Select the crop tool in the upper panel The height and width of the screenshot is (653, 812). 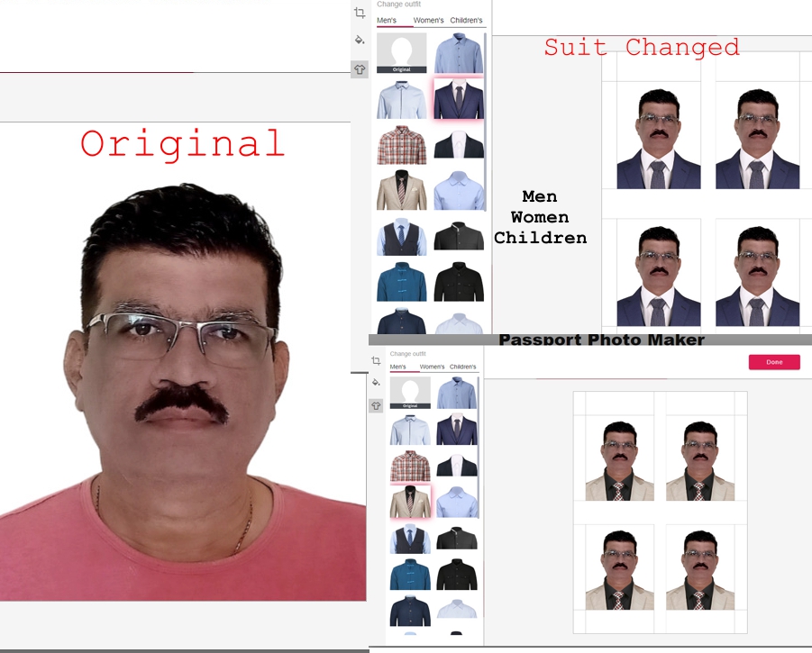tap(360, 13)
